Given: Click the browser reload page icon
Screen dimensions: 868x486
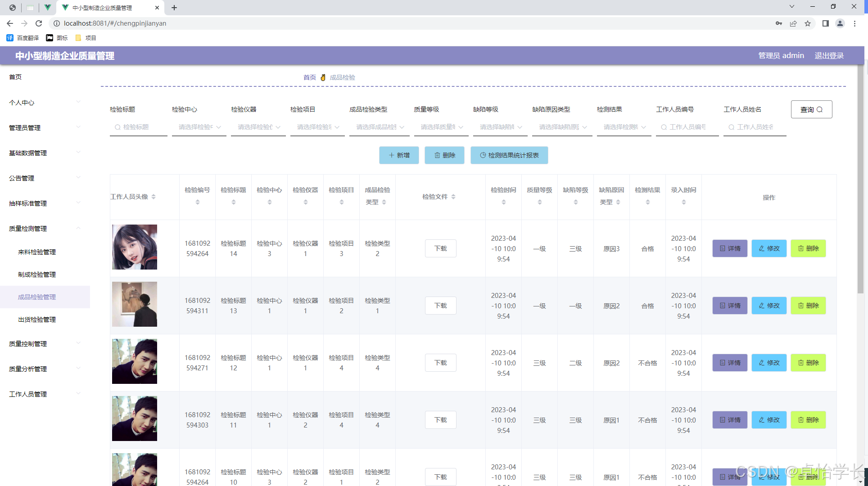Looking at the screenshot, I should (x=39, y=23).
